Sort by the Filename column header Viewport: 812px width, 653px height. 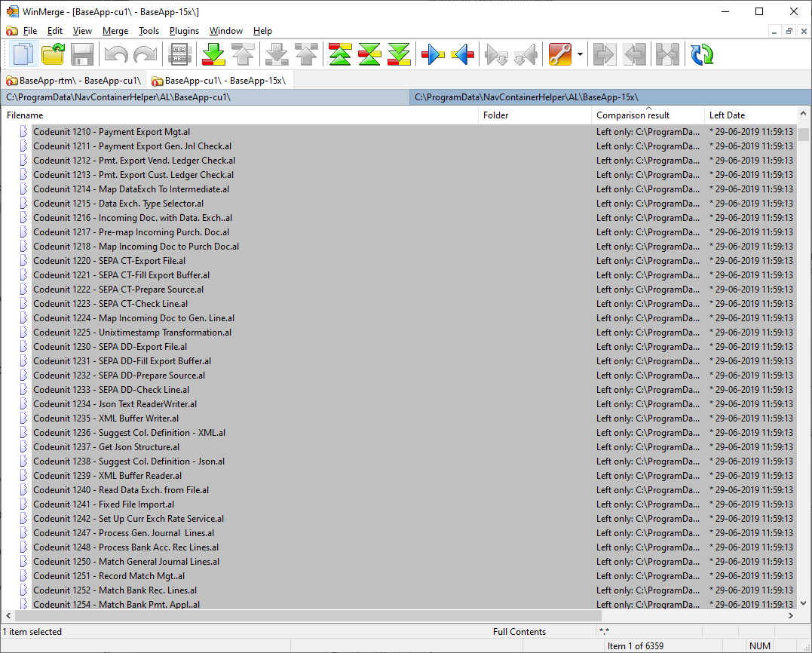pos(240,115)
